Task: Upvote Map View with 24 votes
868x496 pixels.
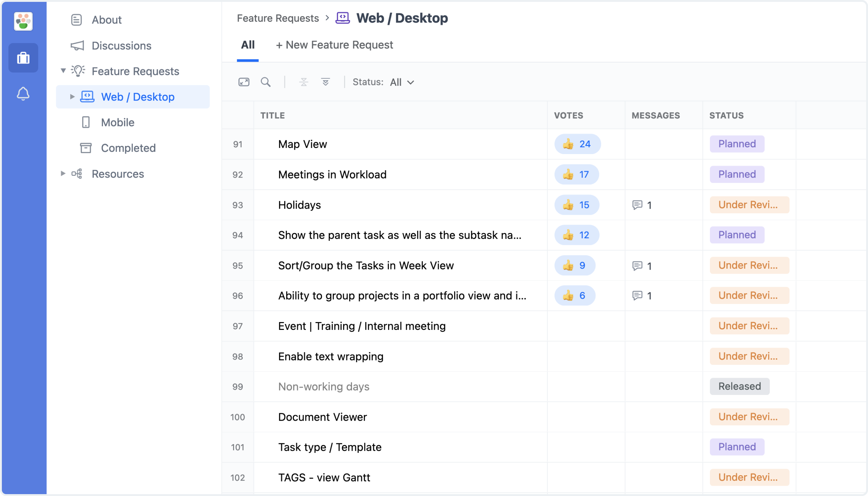Action: [x=578, y=144]
